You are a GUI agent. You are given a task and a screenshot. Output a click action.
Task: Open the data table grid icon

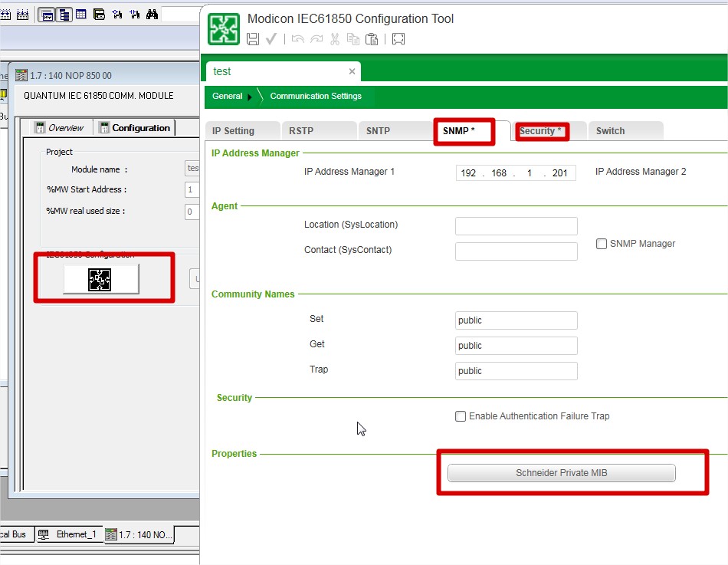(x=80, y=15)
